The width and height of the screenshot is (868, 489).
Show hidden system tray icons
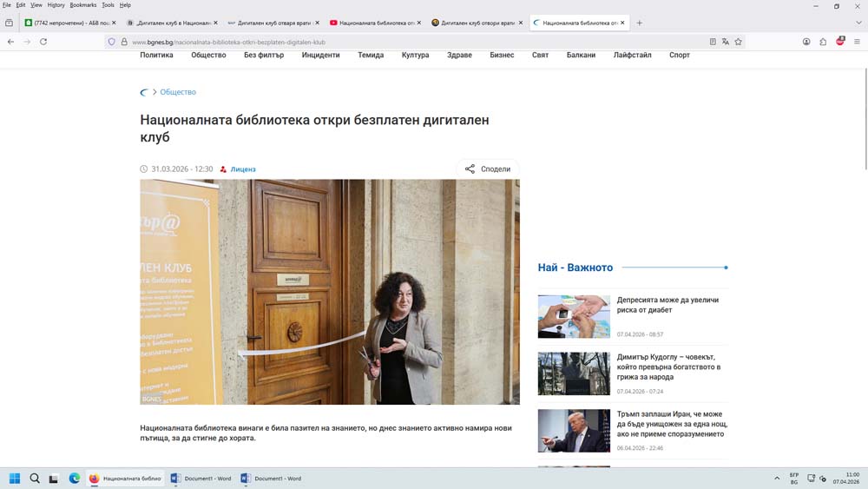[x=777, y=479]
